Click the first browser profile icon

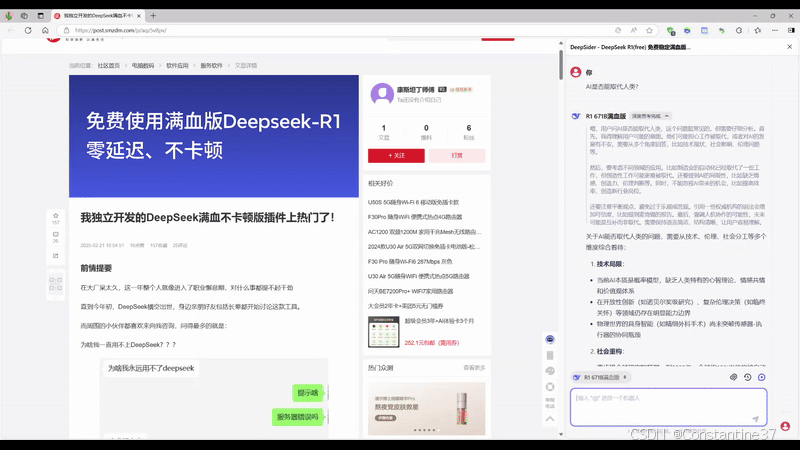[x=9, y=16]
